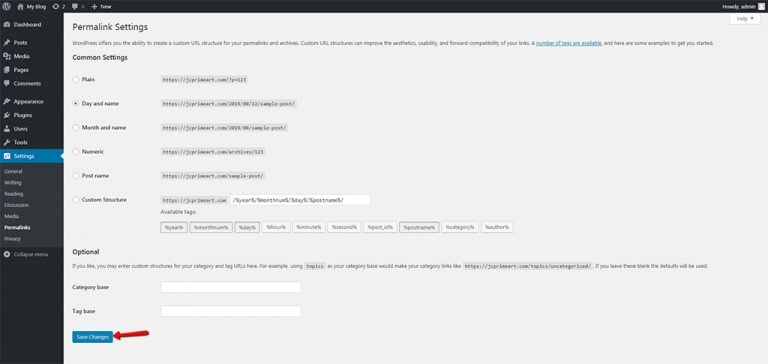Click the WordPress logo icon
This screenshot has height=364, width=768.
[7, 6]
